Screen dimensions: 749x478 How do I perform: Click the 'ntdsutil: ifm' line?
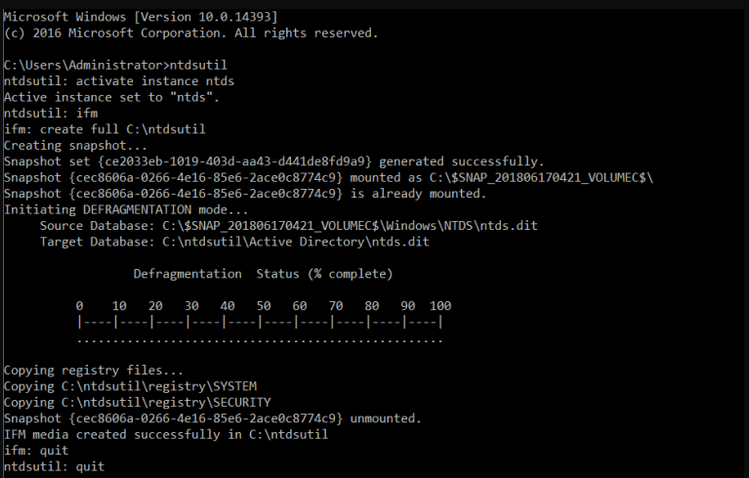pos(51,113)
